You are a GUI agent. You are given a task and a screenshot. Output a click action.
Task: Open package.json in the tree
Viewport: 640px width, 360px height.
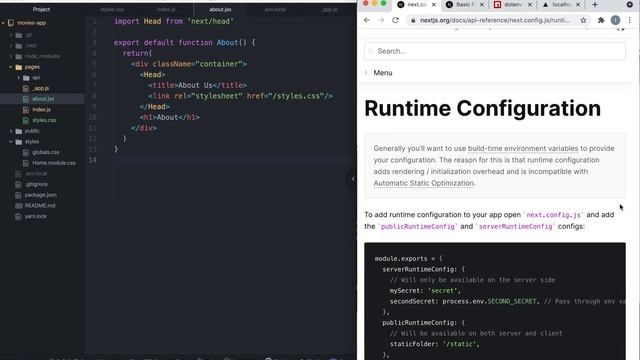tap(40, 195)
